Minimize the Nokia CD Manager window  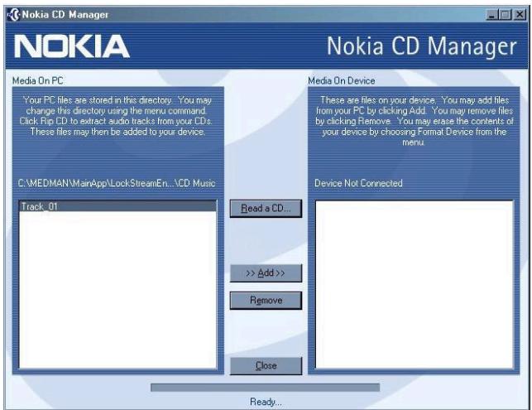pyautogui.click(x=491, y=15)
